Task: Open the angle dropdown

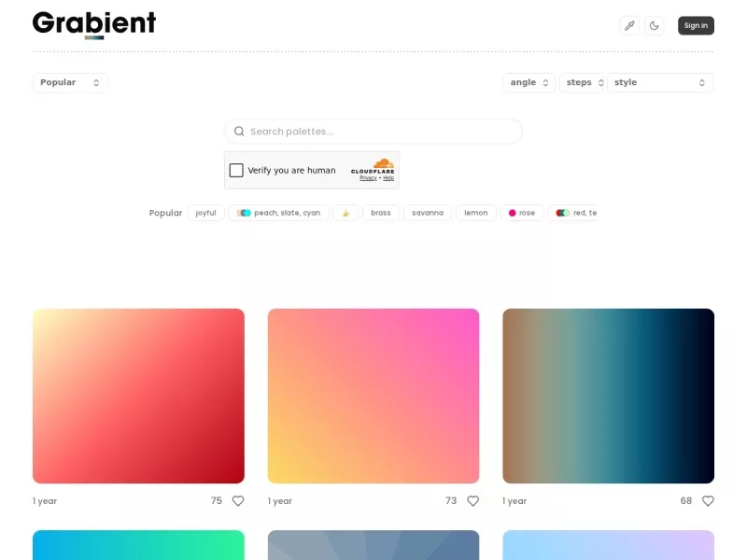Action: (529, 82)
